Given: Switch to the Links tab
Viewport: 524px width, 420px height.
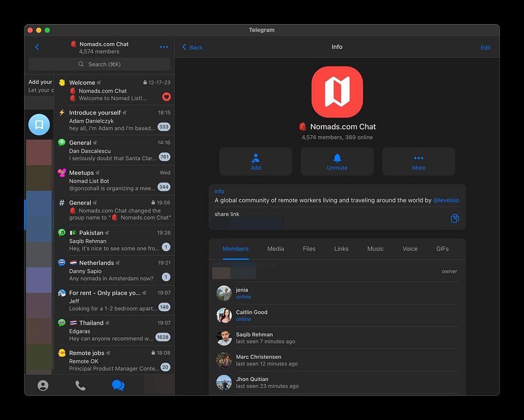Looking at the screenshot, I should [x=341, y=249].
